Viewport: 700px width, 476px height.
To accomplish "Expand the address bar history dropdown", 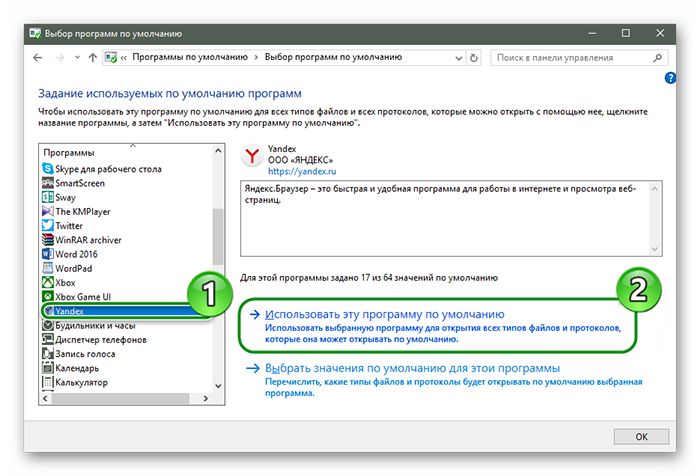I will click(x=458, y=58).
